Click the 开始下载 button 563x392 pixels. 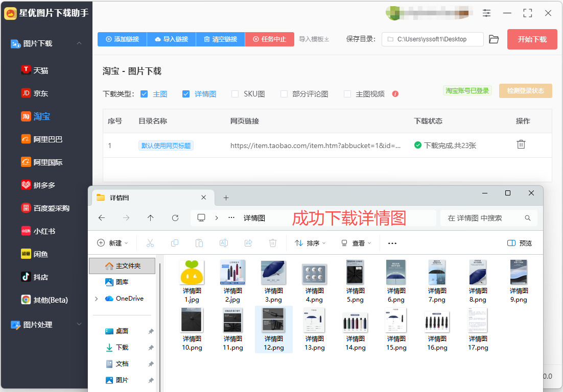coord(532,39)
